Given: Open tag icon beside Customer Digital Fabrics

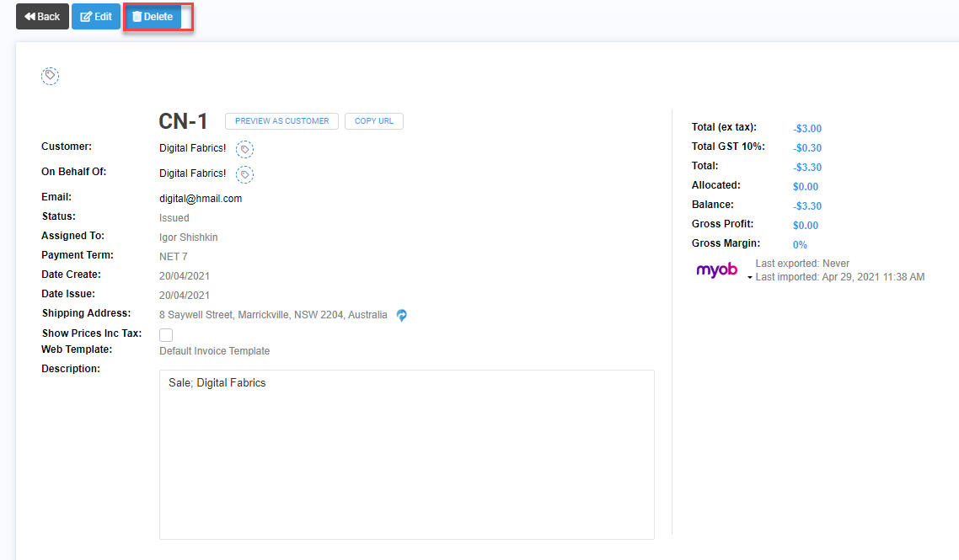Looking at the screenshot, I should (244, 149).
